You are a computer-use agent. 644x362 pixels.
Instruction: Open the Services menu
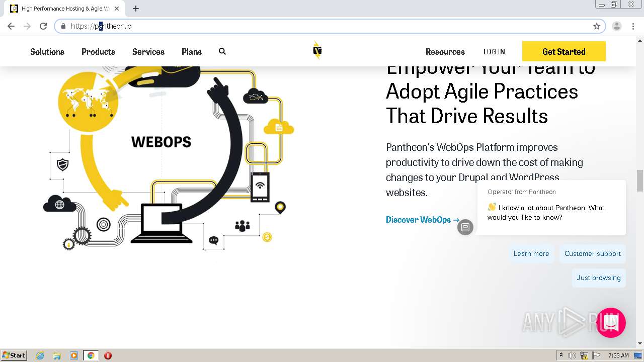(x=148, y=52)
